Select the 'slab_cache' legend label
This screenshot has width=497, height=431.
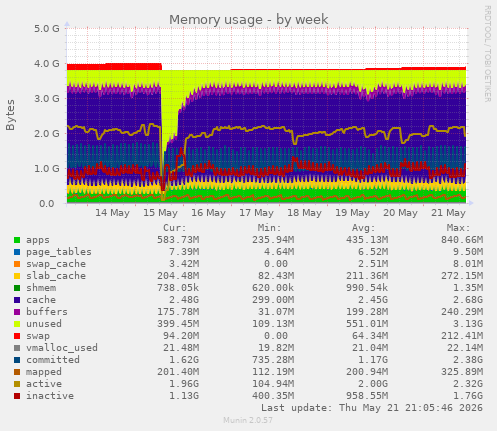[56, 276]
